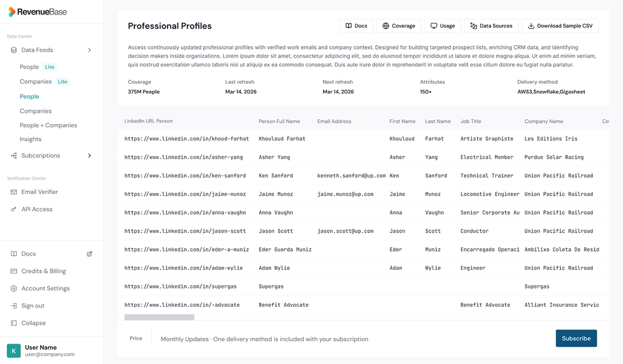Click the Usage icon in the toolbar
This screenshot has width=623, height=364.
click(x=432, y=25)
